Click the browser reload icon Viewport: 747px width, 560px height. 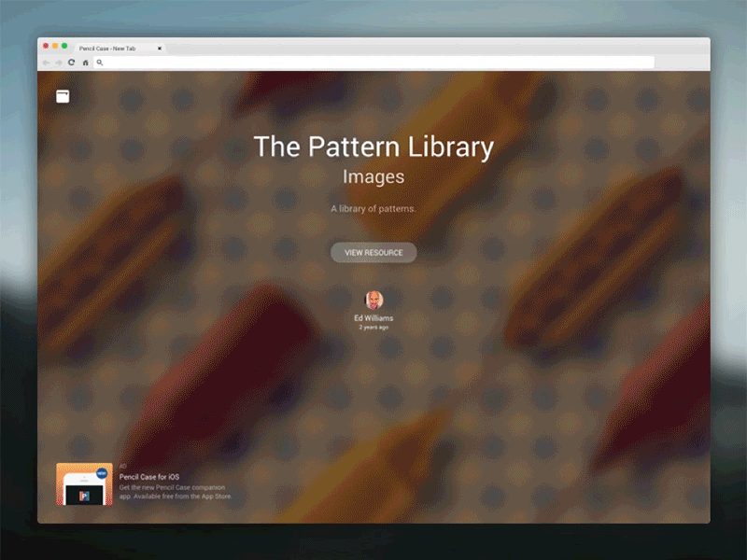pyautogui.click(x=71, y=63)
